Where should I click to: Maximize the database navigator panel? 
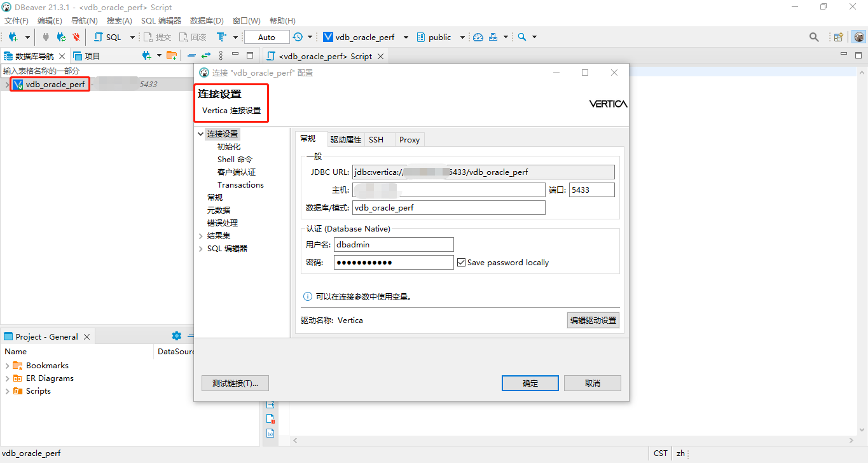tap(250, 55)
